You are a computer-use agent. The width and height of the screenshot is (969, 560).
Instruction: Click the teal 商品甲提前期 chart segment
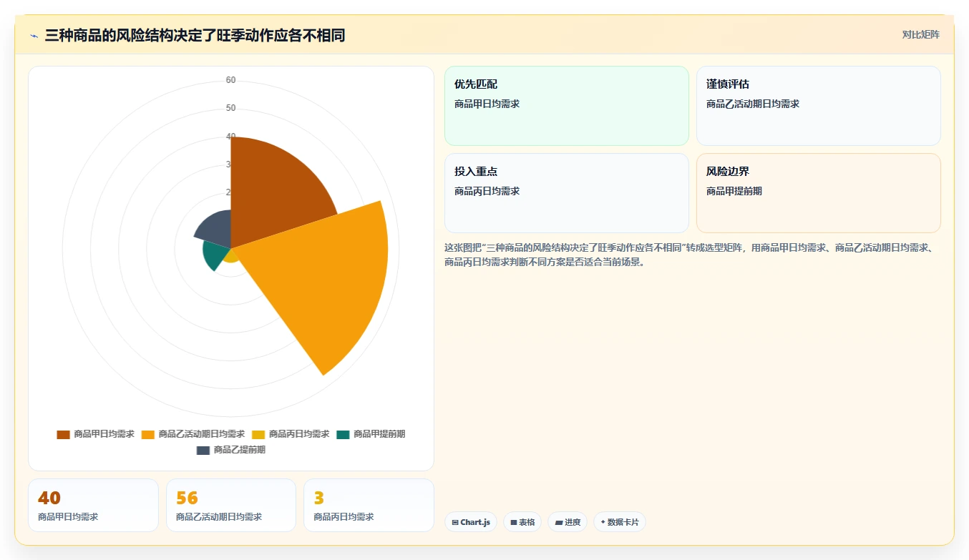pyautogui.click(x=214, y=255)
